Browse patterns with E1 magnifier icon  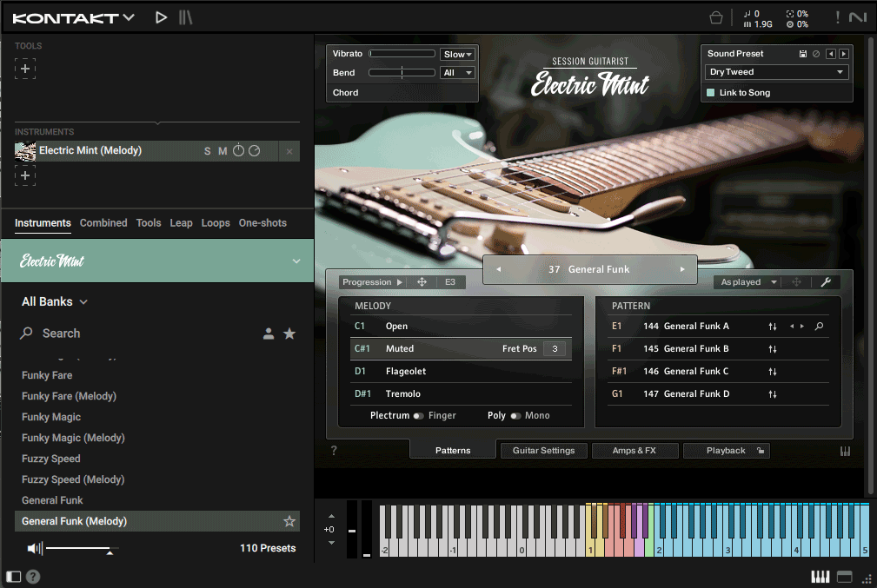click(x=819, y=327)
